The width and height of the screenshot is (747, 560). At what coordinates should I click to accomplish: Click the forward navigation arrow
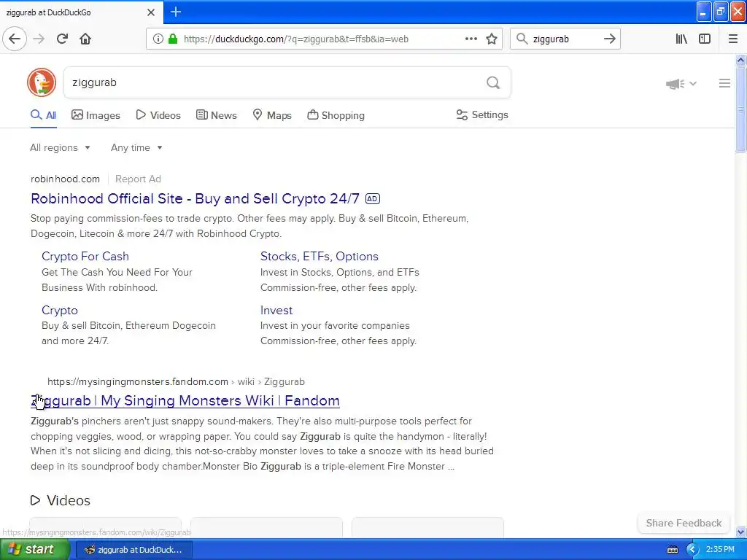(39, 39)
